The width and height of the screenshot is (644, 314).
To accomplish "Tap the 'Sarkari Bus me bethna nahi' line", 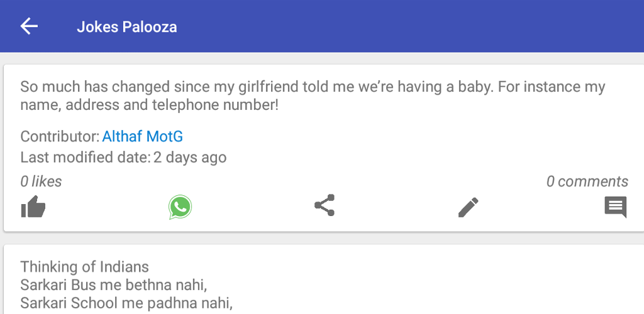I will point(113,285).
